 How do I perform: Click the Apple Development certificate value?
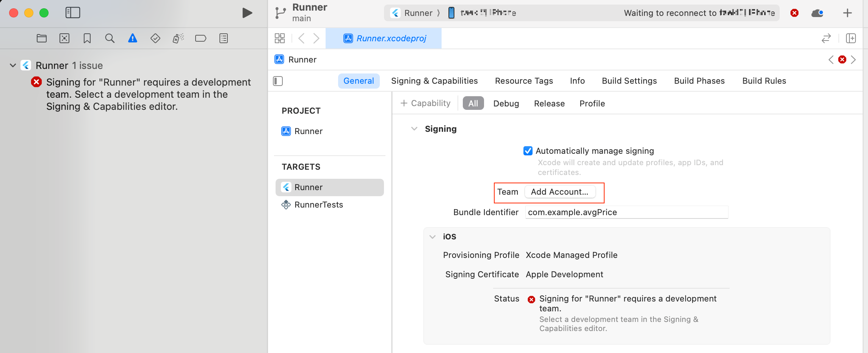coord(564,275)
